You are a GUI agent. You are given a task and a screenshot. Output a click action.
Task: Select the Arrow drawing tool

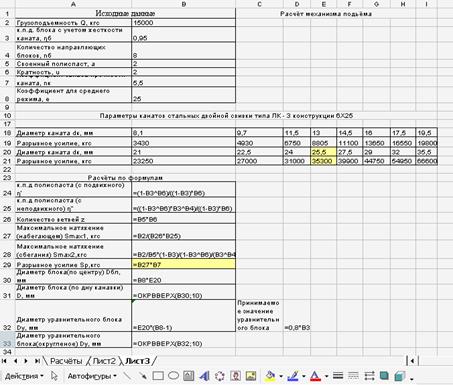click(142, 376)
